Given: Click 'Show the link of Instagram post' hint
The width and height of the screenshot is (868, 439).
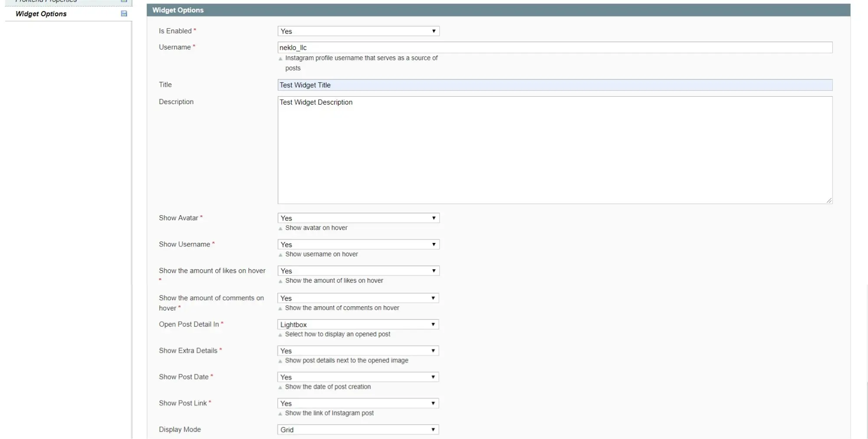Looking at the screenshot, I should (x=329, y=413).
